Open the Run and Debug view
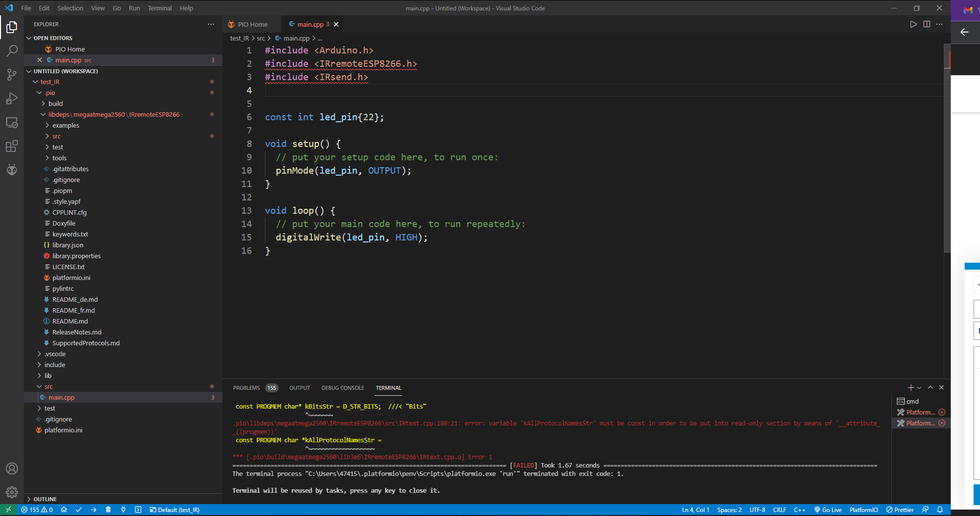 point(12,98)
